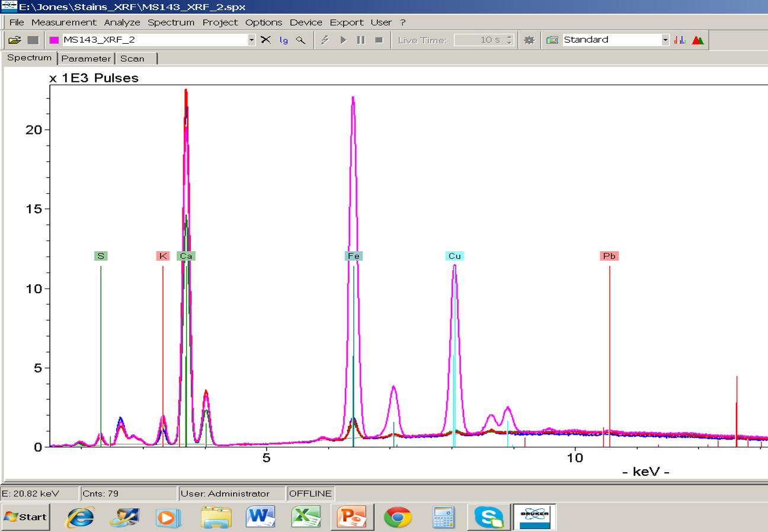This screenshot has height=532, width=768.
Task: Open the Standard method dropdown
Action: (665, 40)
